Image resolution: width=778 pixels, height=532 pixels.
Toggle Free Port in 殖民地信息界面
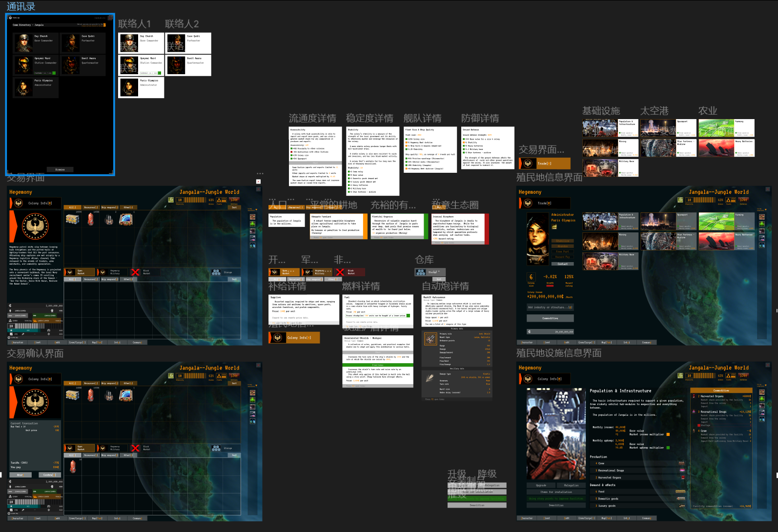coord(562,252)
